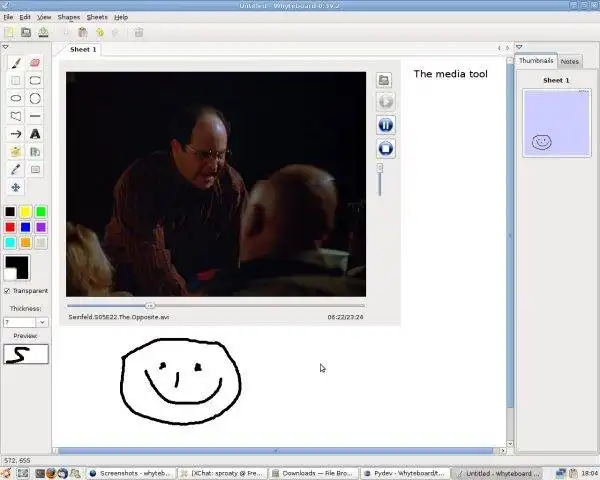Open the Sheets menu
This screenshot has height=480, width=600.
[97, 17]
